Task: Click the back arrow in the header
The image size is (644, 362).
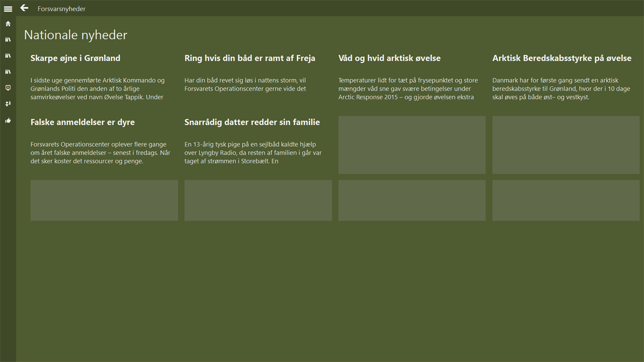Action: pos(24,8)
